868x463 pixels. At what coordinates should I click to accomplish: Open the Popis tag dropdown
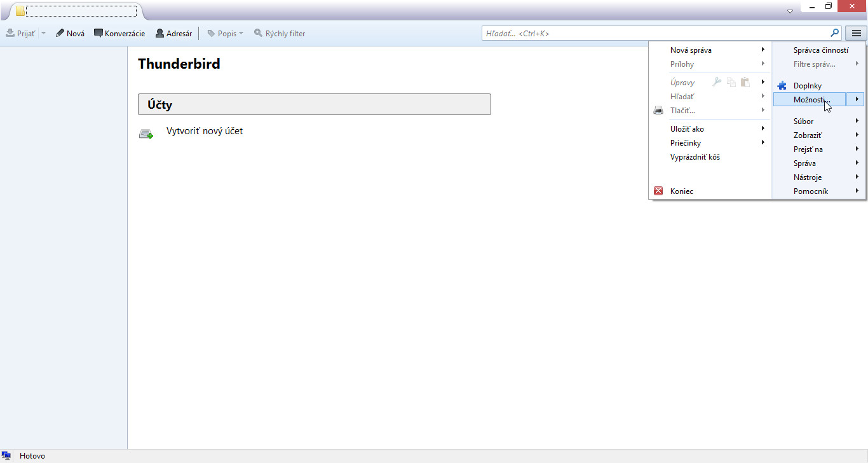[x=226, y=33]
